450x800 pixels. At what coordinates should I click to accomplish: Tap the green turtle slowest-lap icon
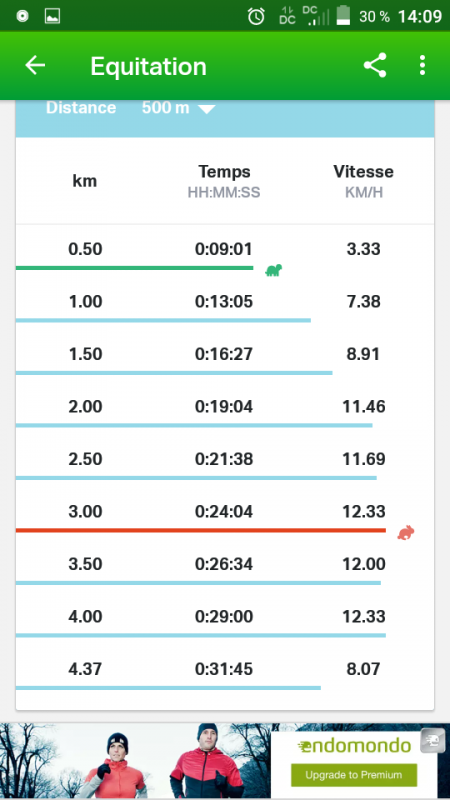[x=273, y=270]
